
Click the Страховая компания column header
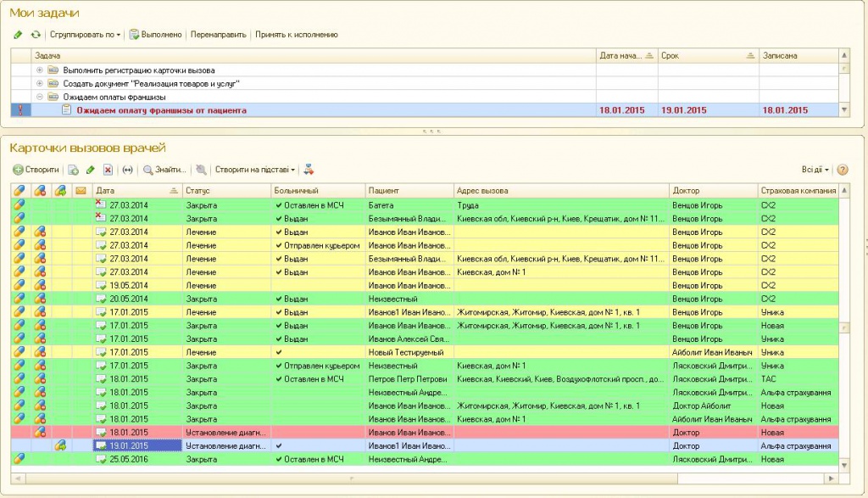pos(798,191)
